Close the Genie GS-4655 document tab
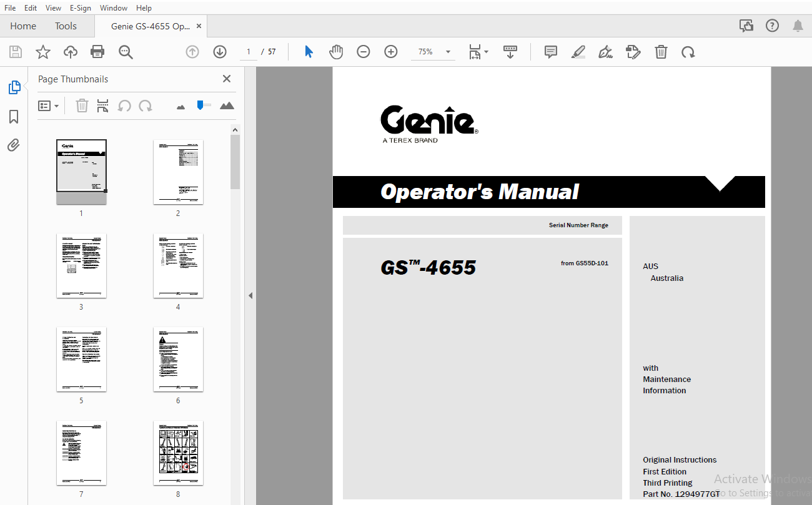The width and height of the screenshot is (812, 505). [x=199, y=26]
